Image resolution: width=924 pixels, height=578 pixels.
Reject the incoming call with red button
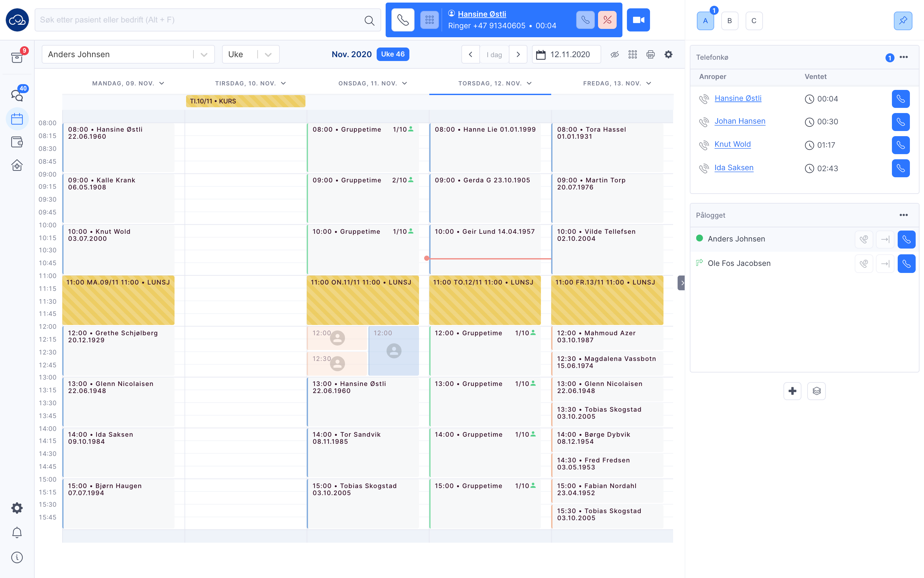coord(607,20)
